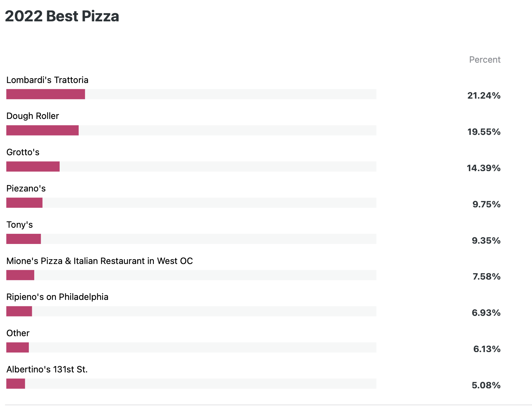The width and height of the screenshot is (532, 408).
Task: Click the Percent column header
Action: pyautogui.click(x=485, y=60)
